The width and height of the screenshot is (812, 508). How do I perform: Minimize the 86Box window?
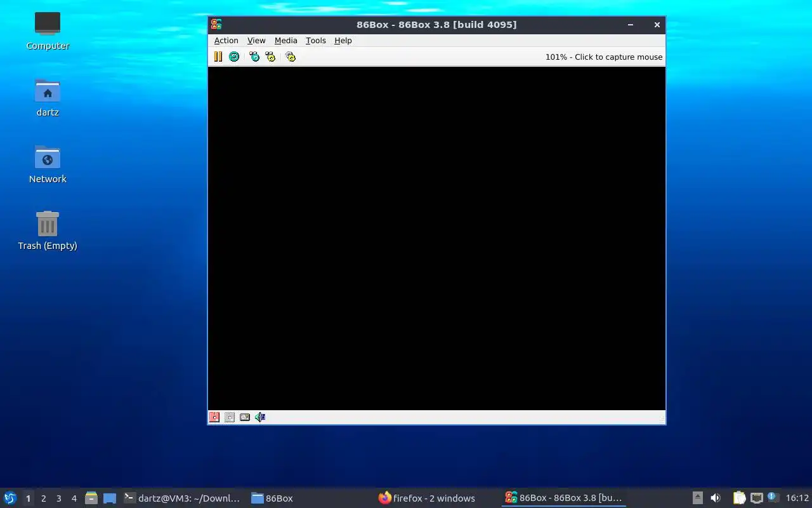[x=630, y=25]
